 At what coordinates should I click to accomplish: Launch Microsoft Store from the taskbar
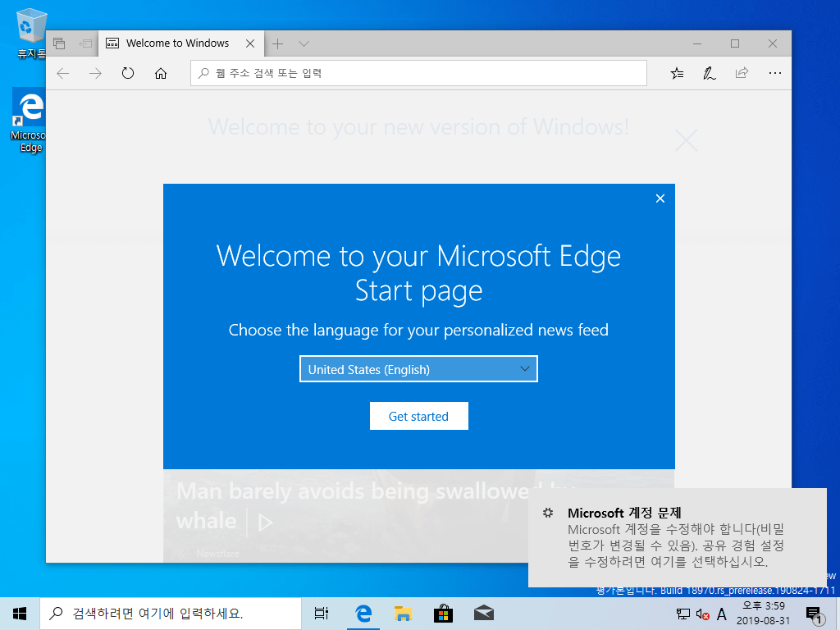tap(443, 614)
